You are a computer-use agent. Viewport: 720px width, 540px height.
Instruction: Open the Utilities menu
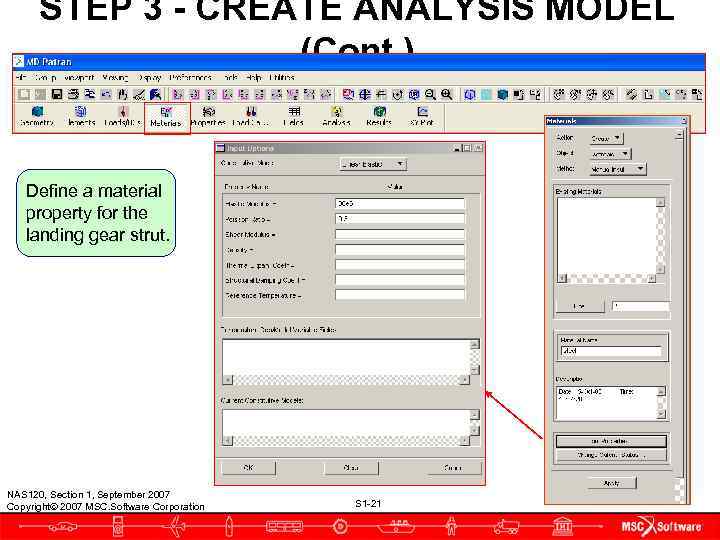point(282,78)
